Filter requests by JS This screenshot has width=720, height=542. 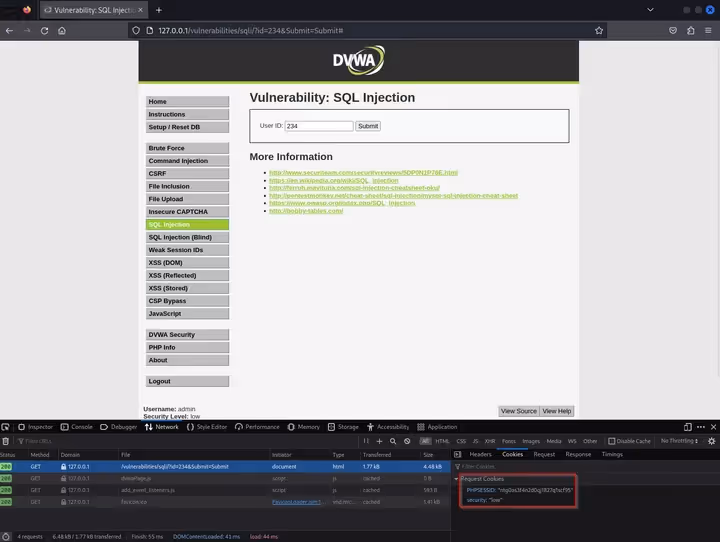[475, 441]
